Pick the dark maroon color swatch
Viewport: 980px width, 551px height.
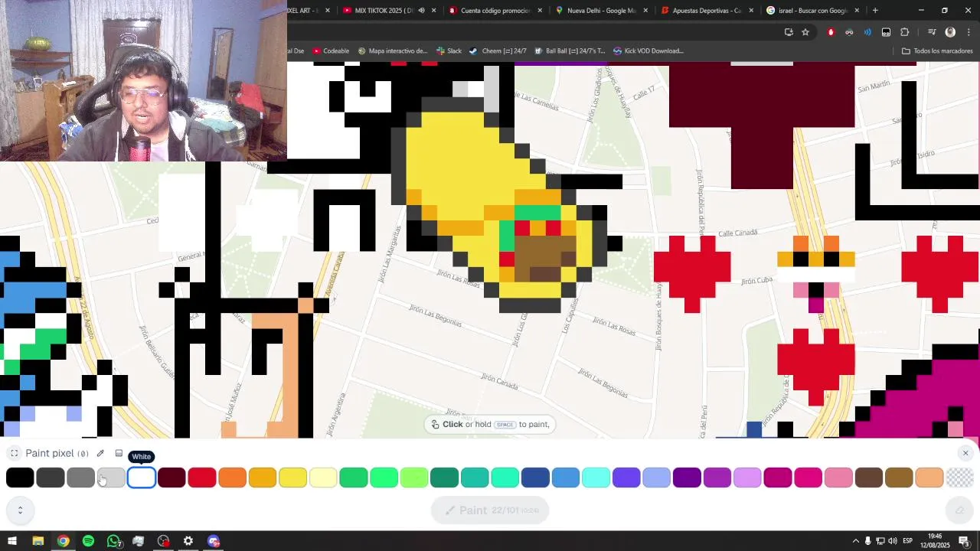tap(171, 478)
